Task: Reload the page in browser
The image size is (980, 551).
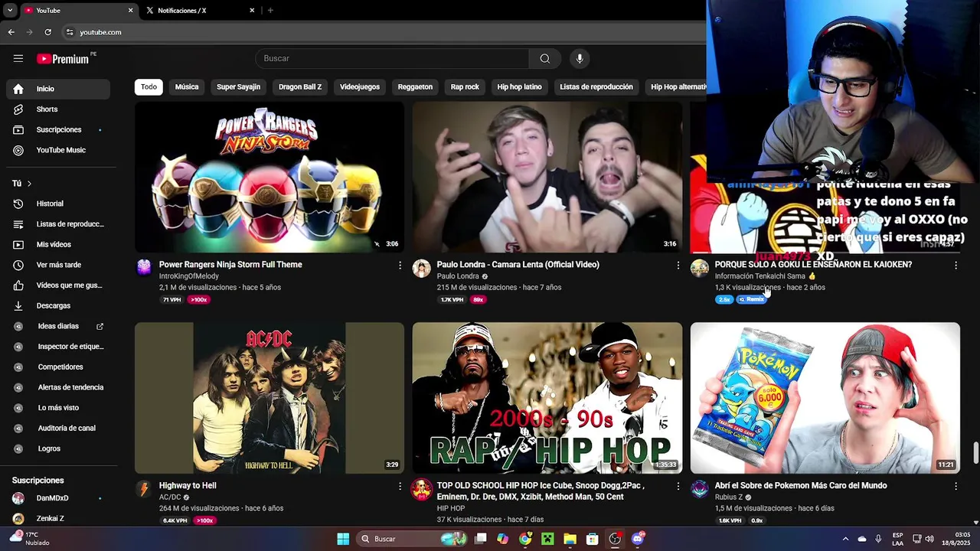Action: point(47,32)
